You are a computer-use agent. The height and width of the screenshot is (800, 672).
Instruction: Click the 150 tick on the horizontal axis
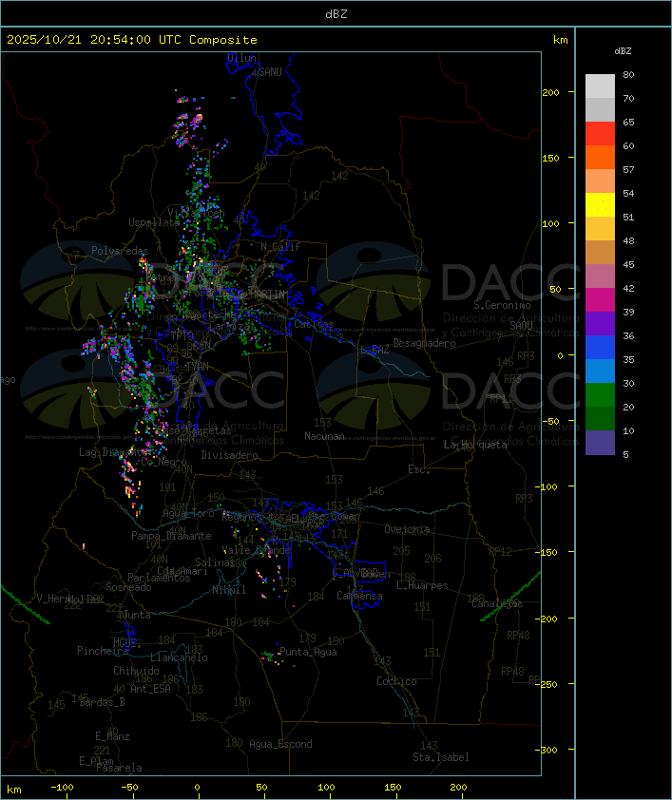pos(393,788)
